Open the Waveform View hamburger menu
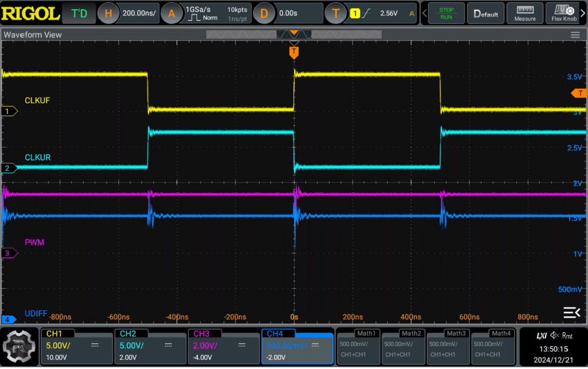The image size is (588, 369). (575, 35)
